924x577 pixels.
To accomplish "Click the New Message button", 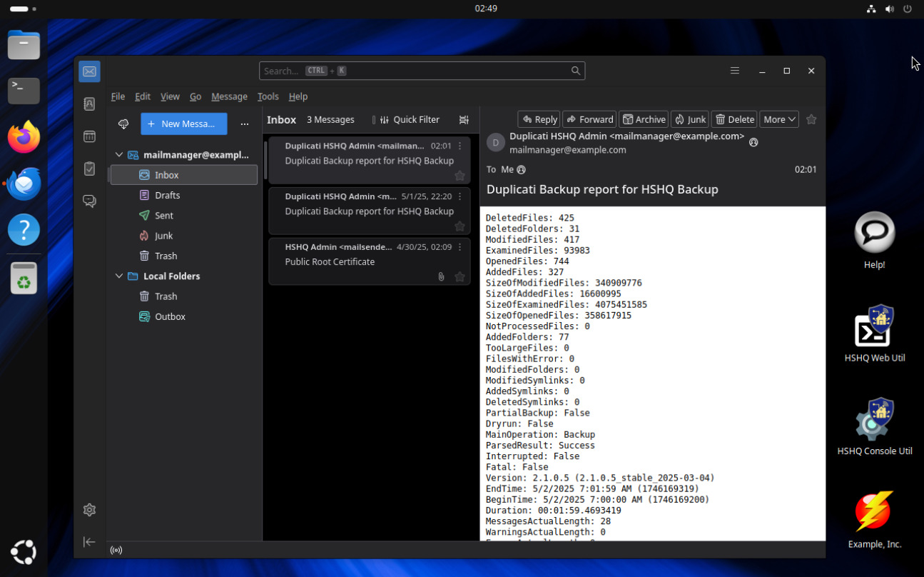I will pyautogui.click(x=183, y=124).
